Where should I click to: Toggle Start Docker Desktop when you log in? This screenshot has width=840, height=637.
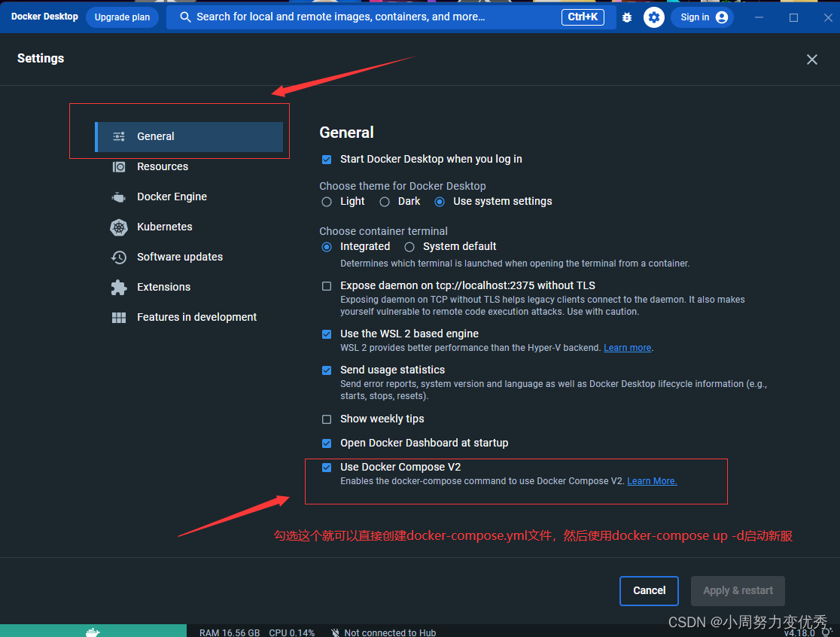[x=326, y=160]
